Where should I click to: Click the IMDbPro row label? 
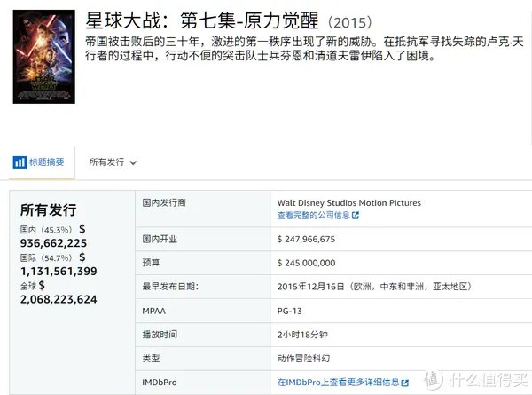pyautogui.click(x=160, y=383)
